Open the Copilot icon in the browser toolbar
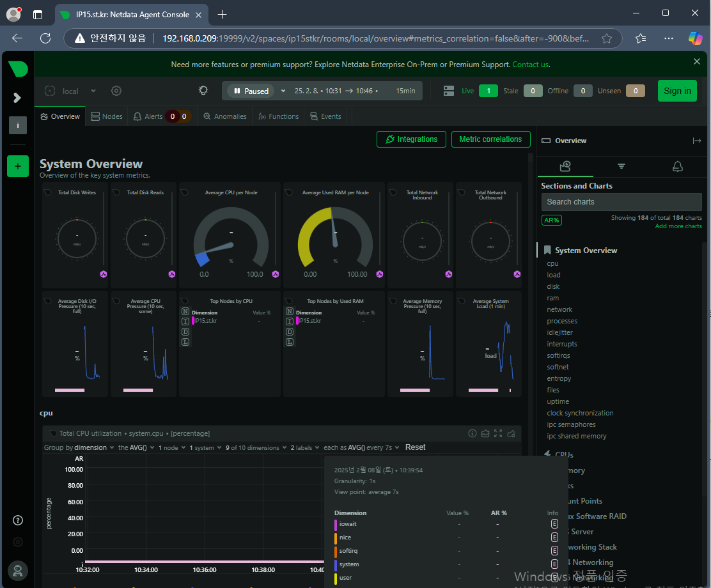 (x=695, y=38)
